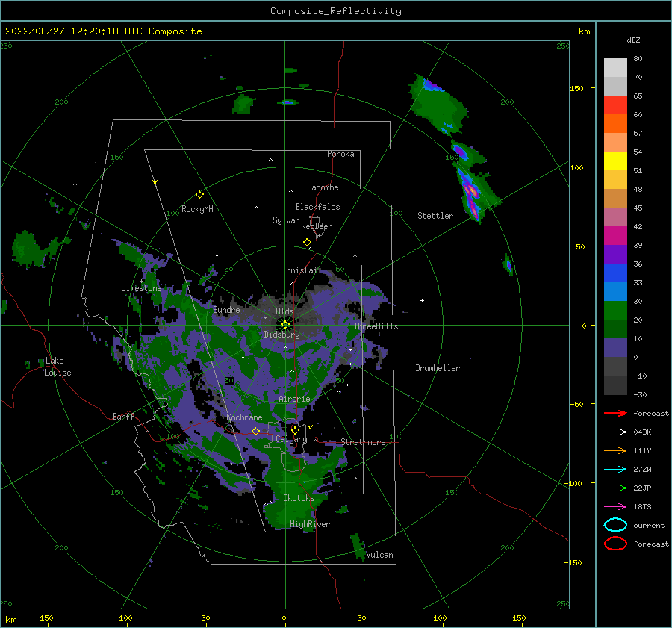Click the magenta 18TS arrow icon
Viewport: 672px width, 628px height.
point(615,507)
